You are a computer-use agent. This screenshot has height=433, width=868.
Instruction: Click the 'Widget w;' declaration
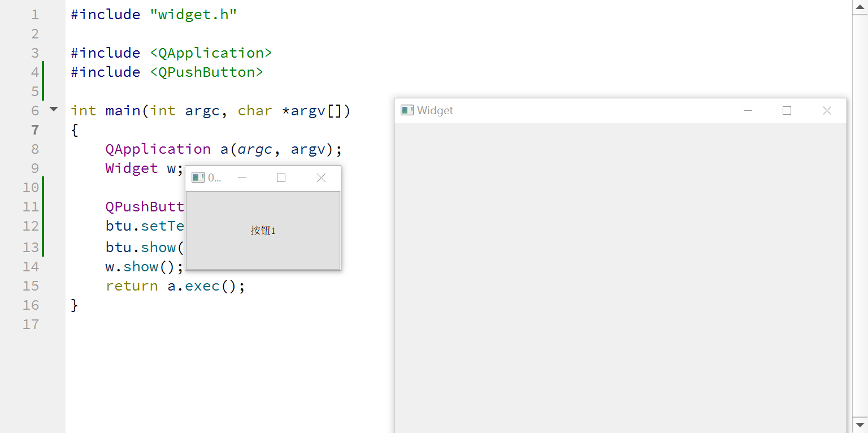pyautogui.click(x=145, y=168)
